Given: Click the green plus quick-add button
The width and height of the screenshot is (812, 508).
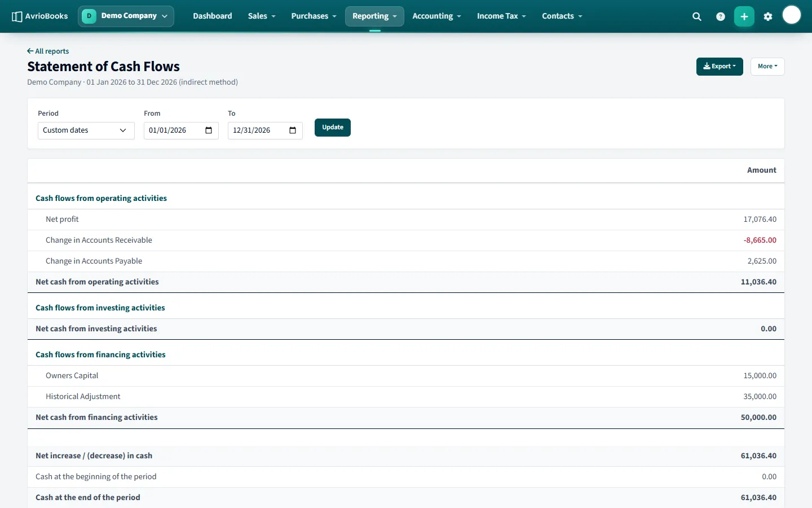Looking at the screenshot, I should click(744, 16).
